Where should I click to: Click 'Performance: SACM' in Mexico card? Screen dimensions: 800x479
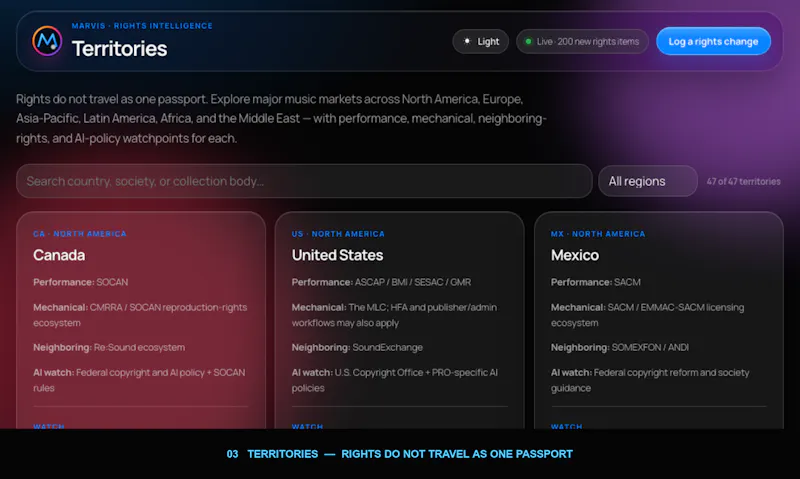click(x=595, y=282)
